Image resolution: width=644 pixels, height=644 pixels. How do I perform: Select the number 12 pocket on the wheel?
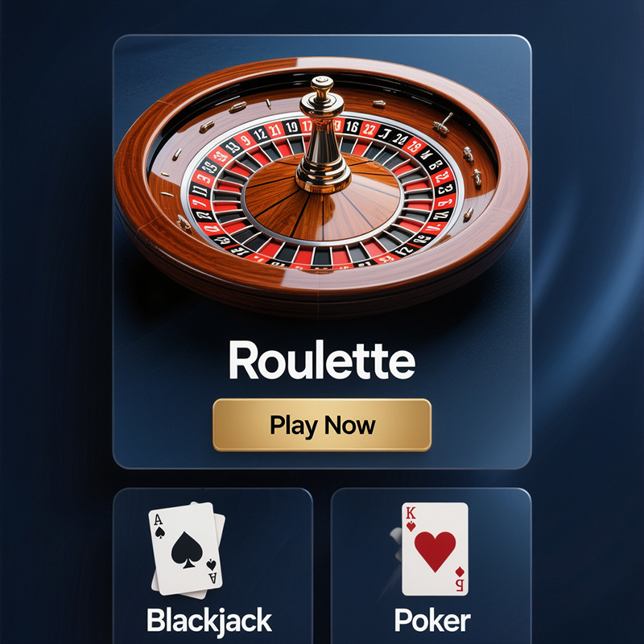point(259,134)
